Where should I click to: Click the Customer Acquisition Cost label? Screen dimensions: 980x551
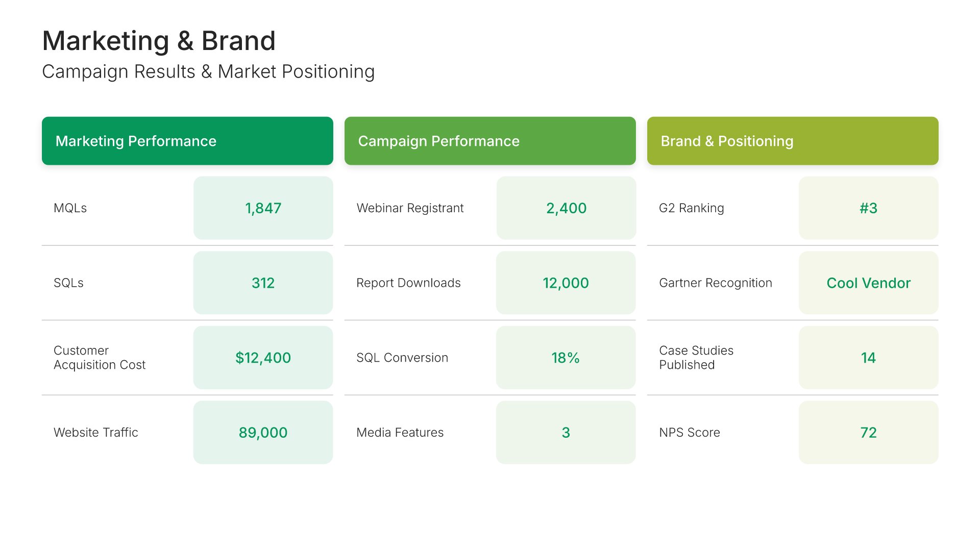tap(100, 358)
